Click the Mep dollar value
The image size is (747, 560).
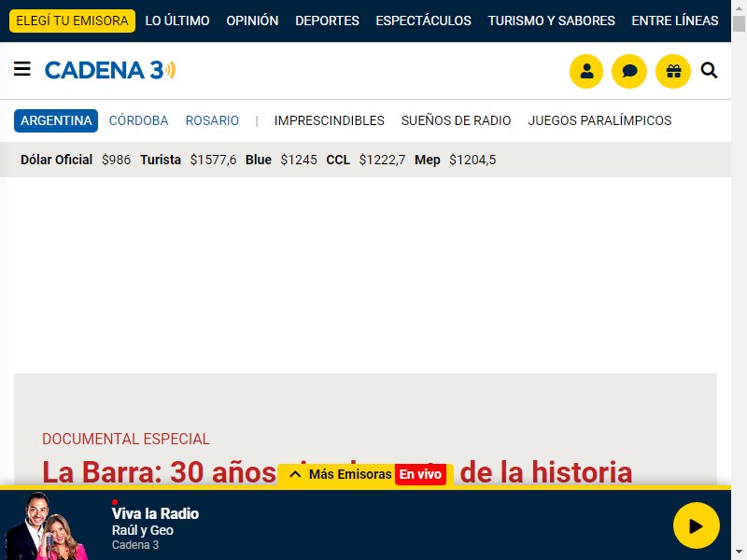pos(472,160)
